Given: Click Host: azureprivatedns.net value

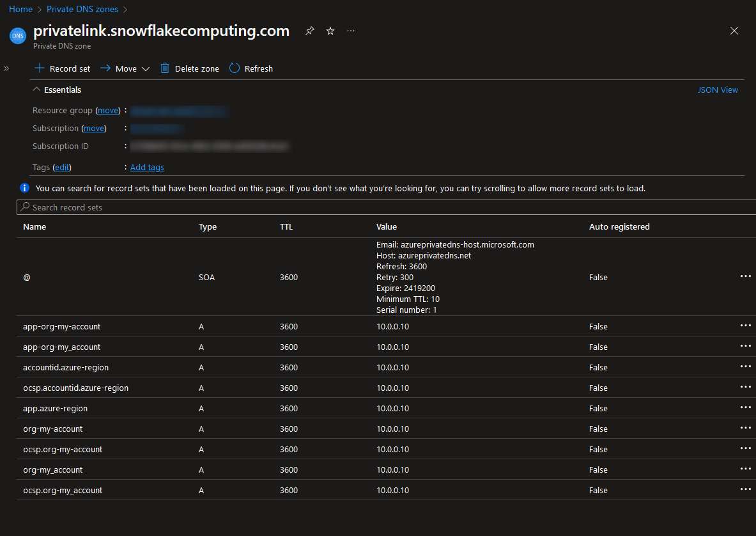Looking at the screenshot, I should pyautogui.click(x=424, y=256).
